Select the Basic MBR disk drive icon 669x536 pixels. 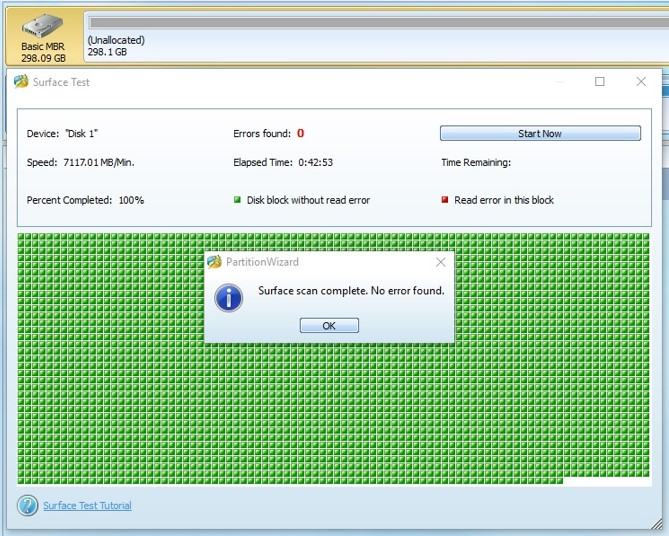(x=43, y=25)
